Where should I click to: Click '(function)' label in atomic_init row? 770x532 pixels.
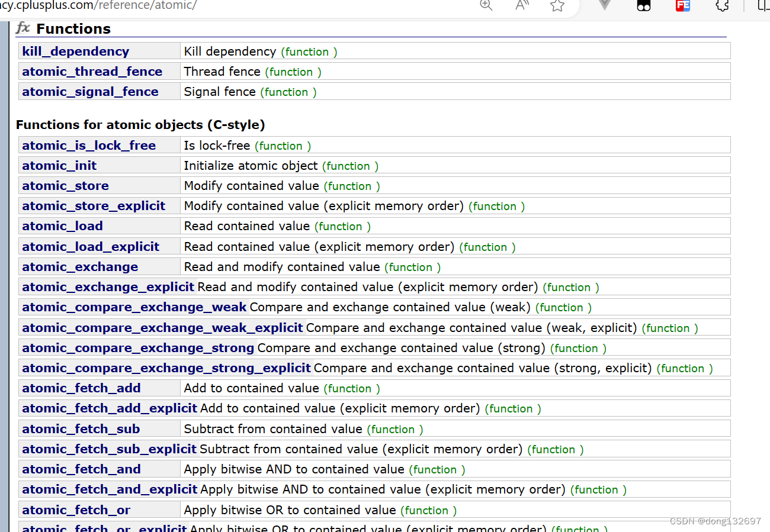[x=351, y=166]
